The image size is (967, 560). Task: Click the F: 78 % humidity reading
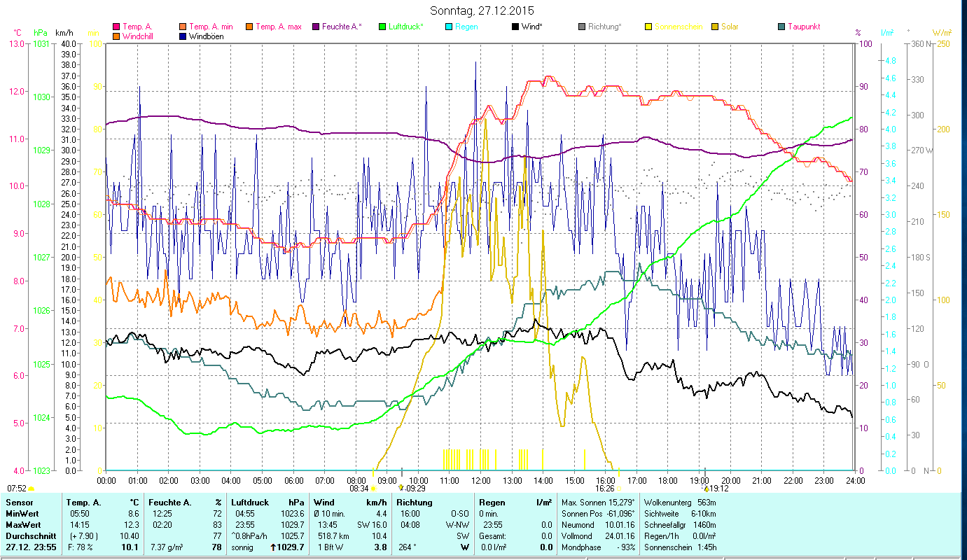click(81, 547)
